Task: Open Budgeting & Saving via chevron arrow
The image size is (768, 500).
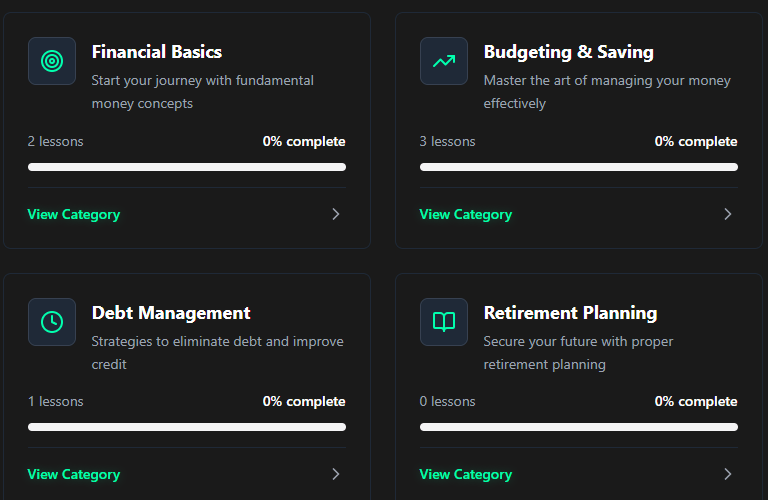Action: (x=728, y=214)
